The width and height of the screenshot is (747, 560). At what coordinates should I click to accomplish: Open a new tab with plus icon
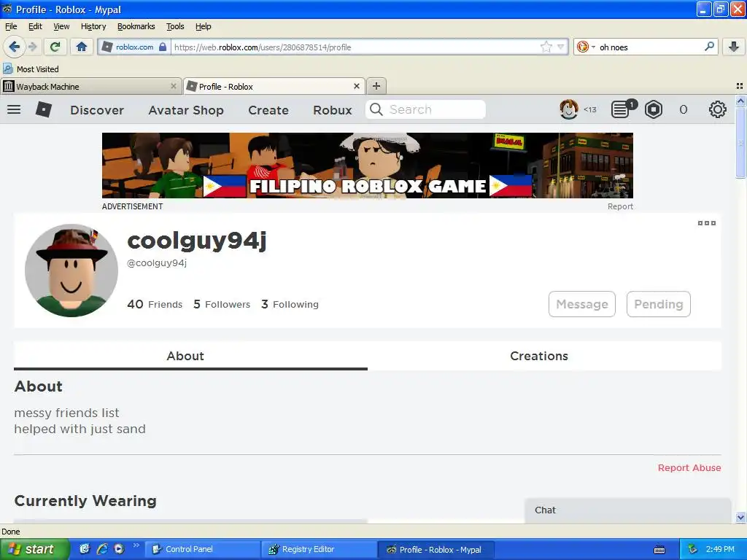[x=376, y=86]
